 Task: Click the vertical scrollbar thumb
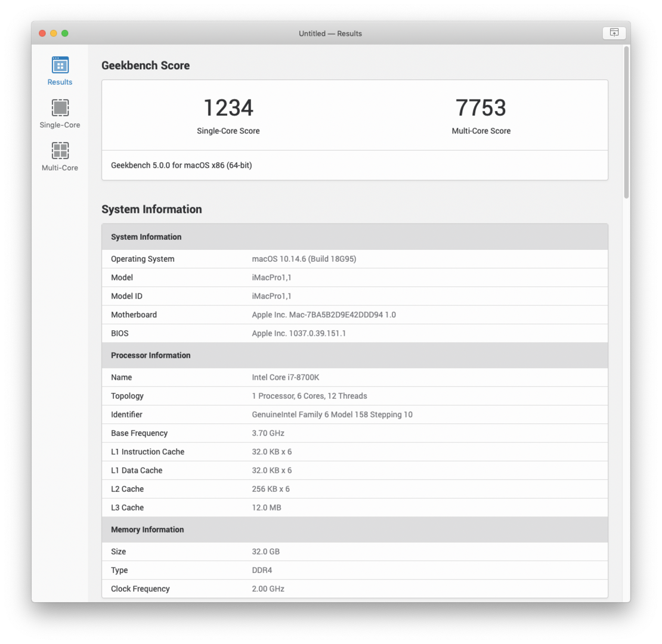point(627,122)
